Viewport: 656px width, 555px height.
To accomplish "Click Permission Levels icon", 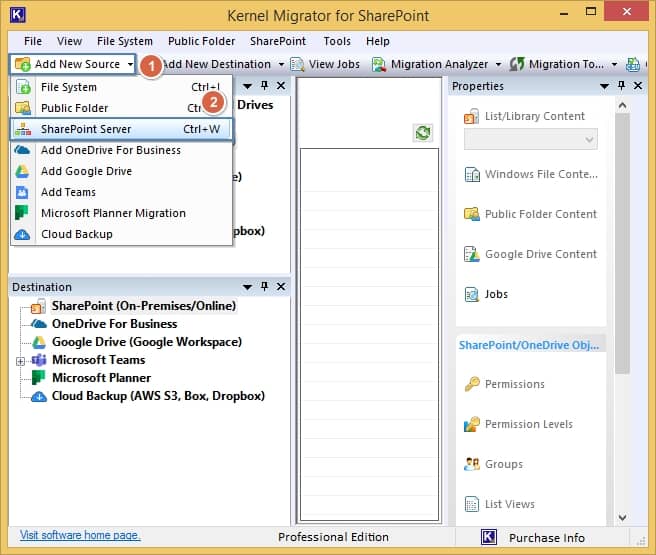I will (472, 424).
